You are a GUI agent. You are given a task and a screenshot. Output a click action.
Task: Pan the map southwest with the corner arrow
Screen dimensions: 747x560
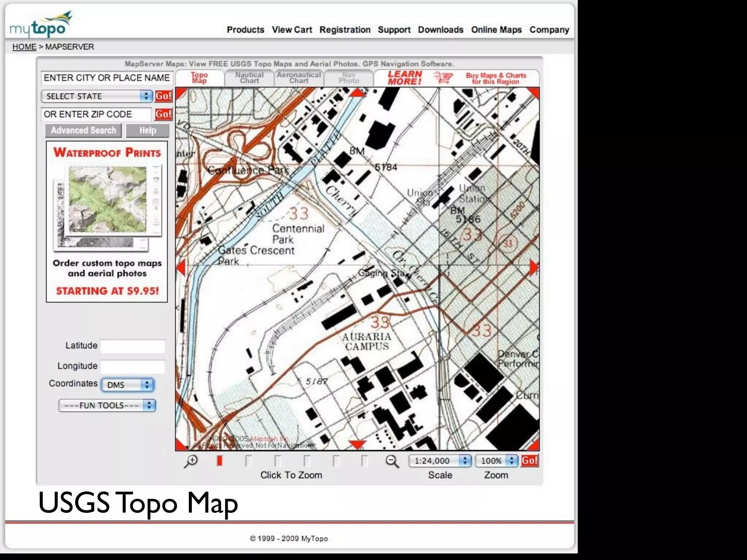[x=181, y=445]
